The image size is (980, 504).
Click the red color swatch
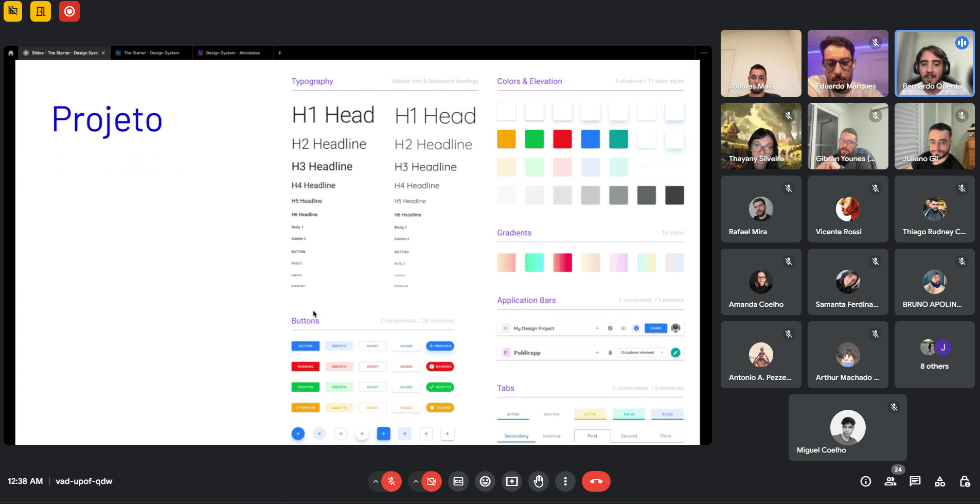coord(562,139)
